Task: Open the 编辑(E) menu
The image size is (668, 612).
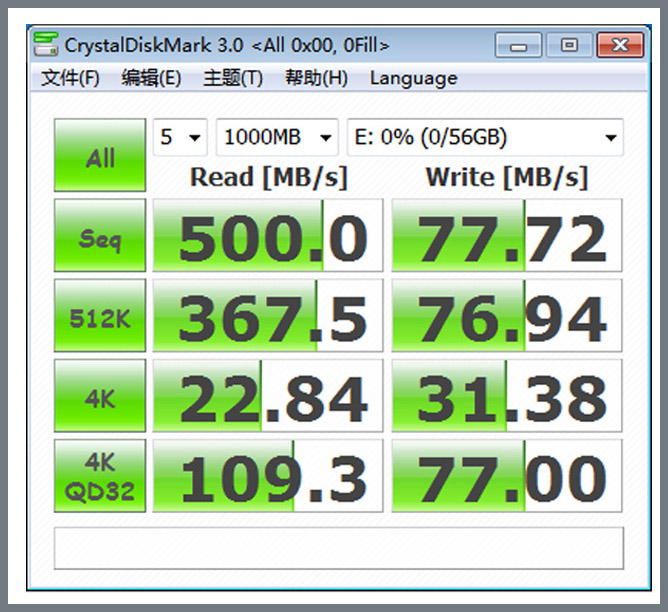Action: click(151, 78)
